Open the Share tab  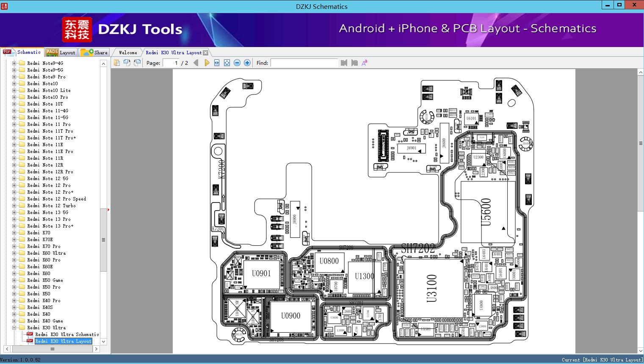(94, 53)
